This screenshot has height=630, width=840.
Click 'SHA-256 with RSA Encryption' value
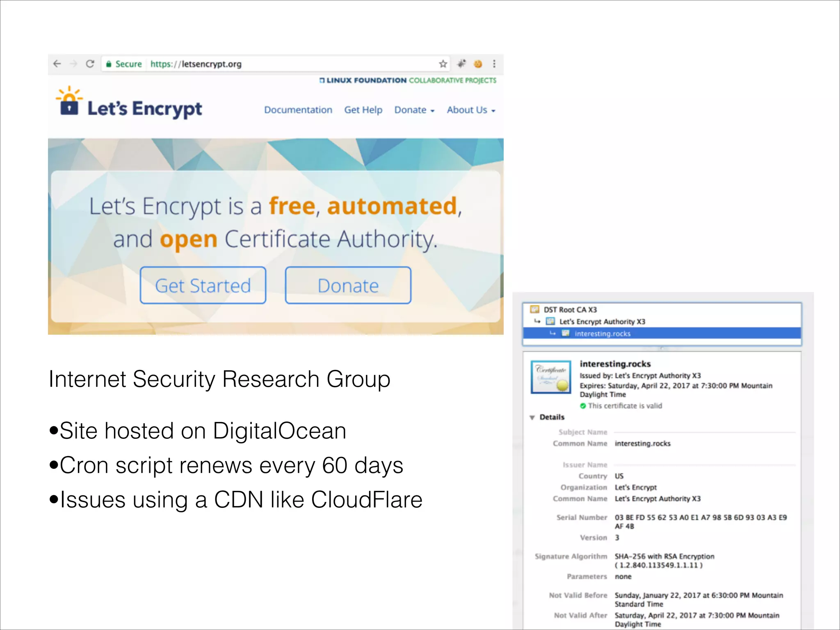point(664,557)
